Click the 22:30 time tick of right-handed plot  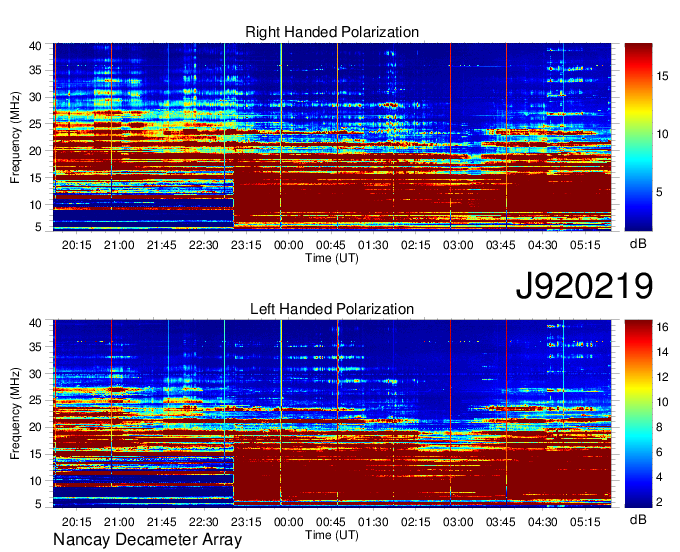pyautogui.click(x=204, y=245)
